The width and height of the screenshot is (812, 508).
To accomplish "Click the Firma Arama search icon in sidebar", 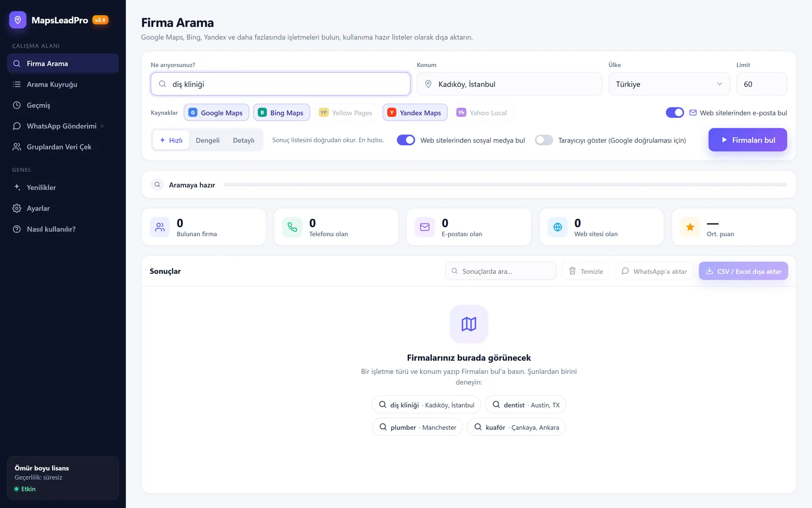I will pyautogui.click(x=17, y=63).
